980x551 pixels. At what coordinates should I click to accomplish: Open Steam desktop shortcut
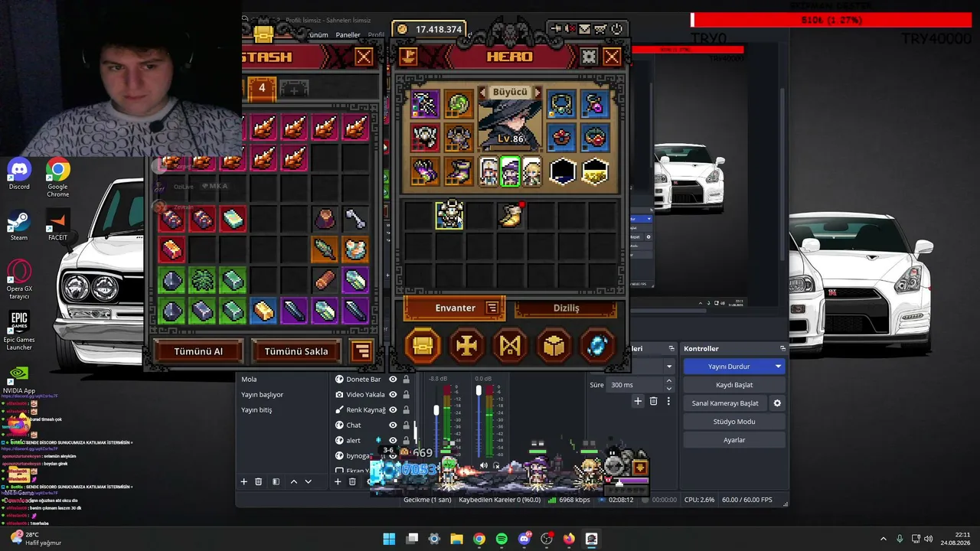tap(19, 225)
